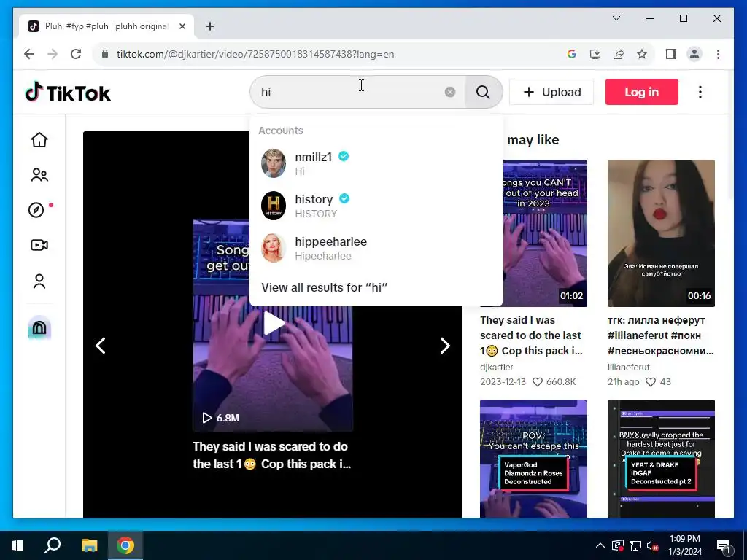The height and width of the screenshot is (560, 747).
Task: Click the share page icon in address bar
Action: pyautogui.click(x=619, y=54)
